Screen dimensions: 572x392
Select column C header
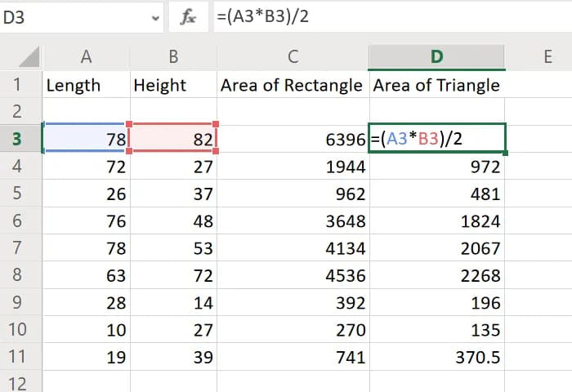pos(293,56)
